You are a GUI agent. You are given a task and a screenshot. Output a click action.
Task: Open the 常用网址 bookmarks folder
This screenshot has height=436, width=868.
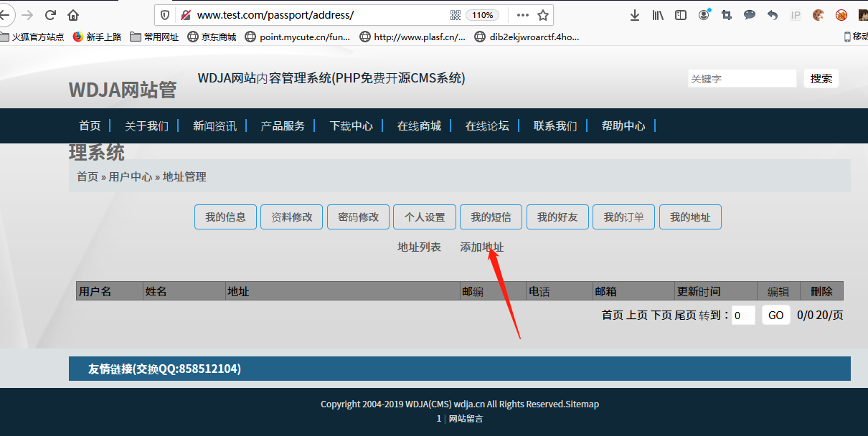pos(154,37)
